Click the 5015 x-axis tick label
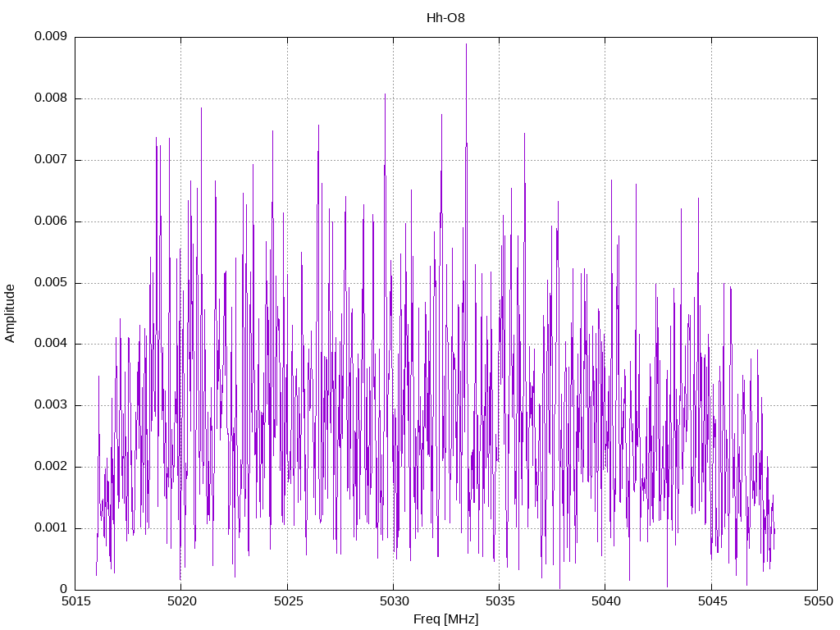840x630 pixels. pyautogui.click(x=75, y=601)
